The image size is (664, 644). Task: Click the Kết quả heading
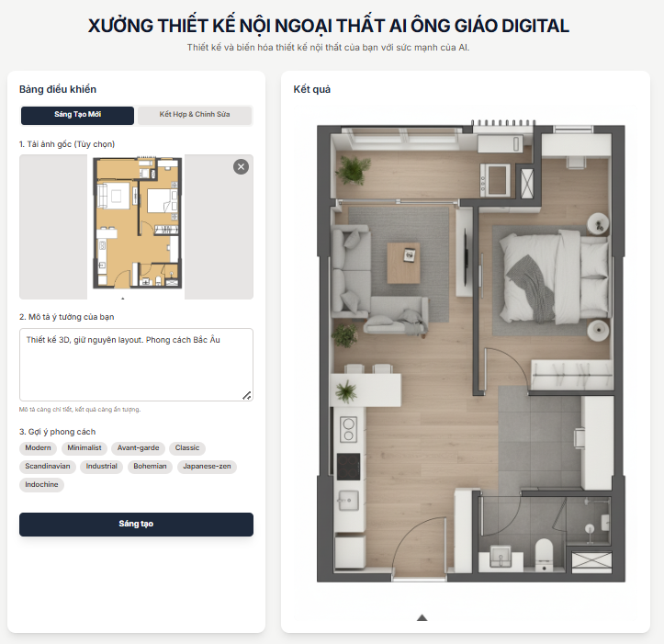[x=312, y=89]
